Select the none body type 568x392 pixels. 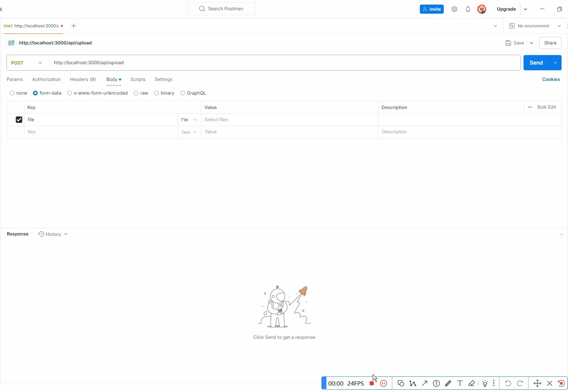pos(12,93)
